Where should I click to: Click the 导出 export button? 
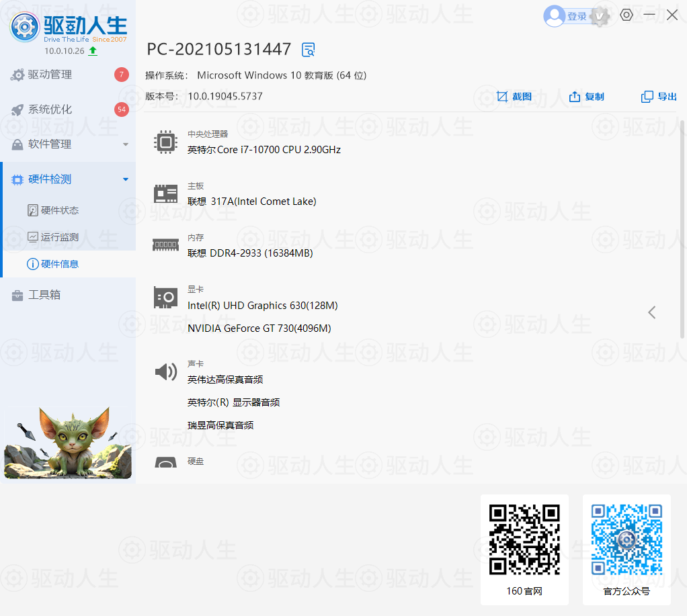(x=659, y=97)
